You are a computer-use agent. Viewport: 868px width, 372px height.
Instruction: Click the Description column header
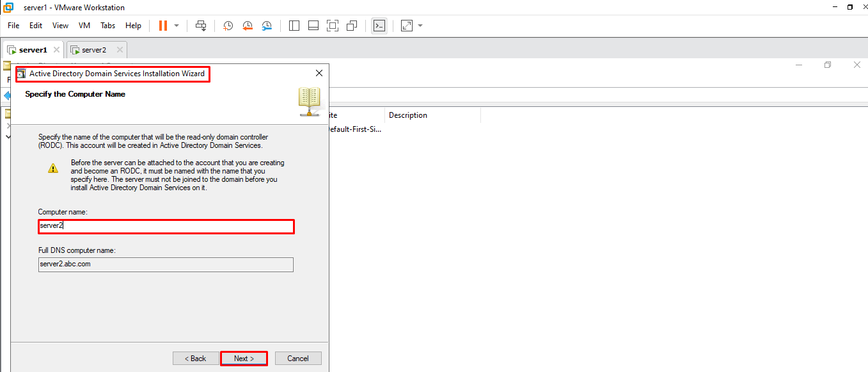(432, 115)
